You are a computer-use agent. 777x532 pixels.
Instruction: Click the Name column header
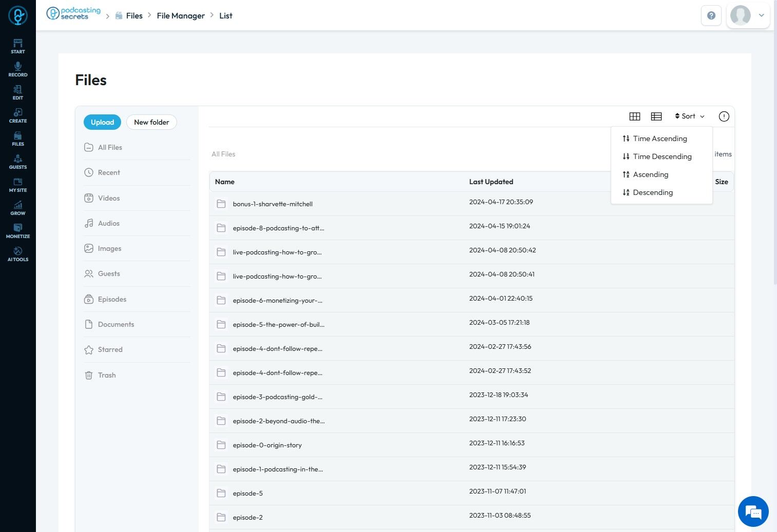point(225,182)
